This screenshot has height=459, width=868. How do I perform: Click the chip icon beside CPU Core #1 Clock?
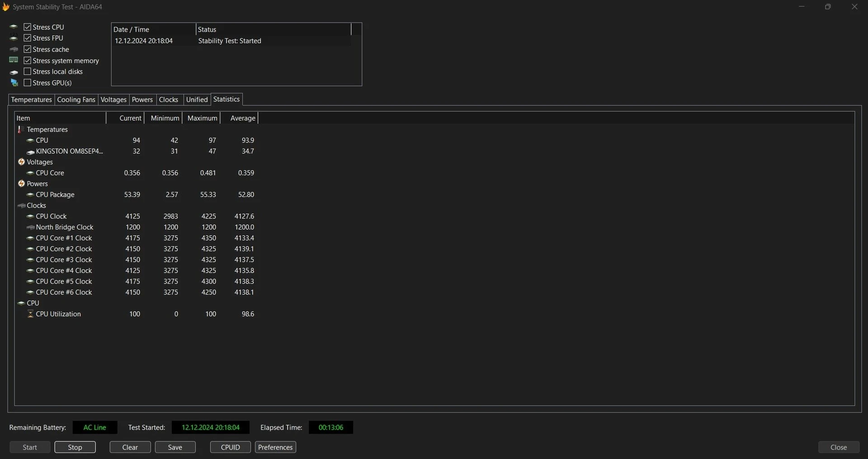30,238
